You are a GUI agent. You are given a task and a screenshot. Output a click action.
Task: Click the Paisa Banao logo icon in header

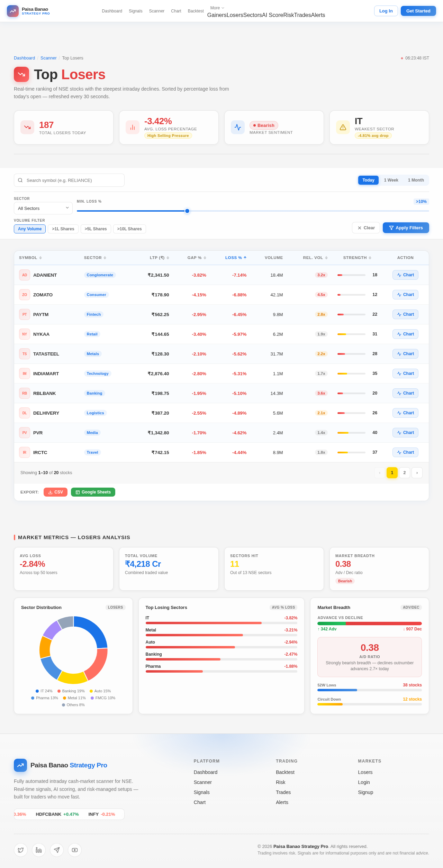point(13,11)
